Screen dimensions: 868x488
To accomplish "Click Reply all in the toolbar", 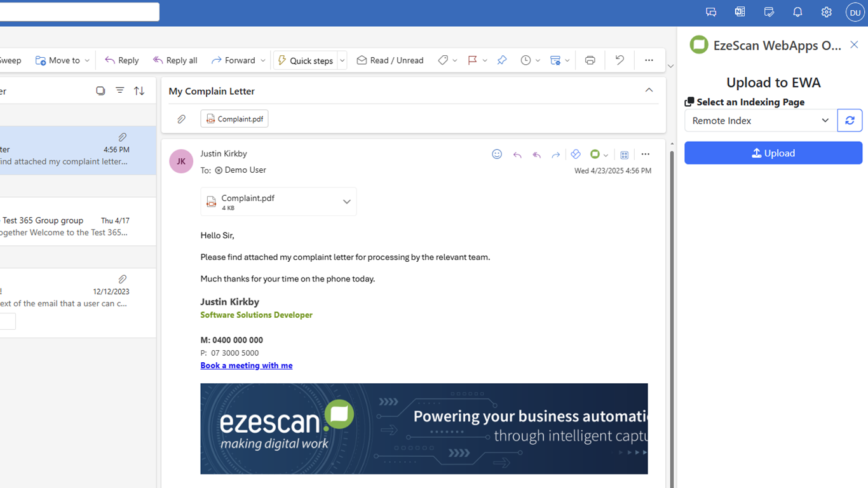I will pos(175,60).
